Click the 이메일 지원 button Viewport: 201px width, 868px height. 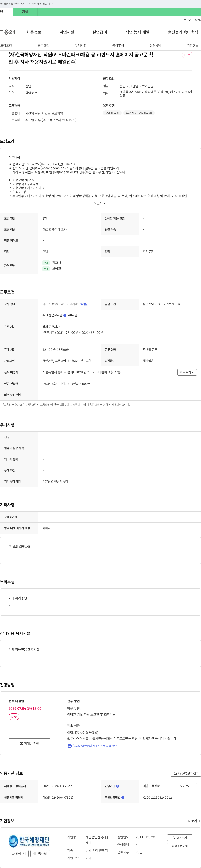[29, 743]
